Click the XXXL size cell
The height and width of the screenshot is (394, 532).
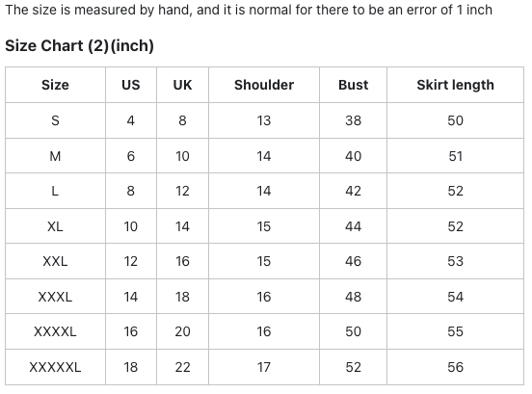(x=55, y=297)
